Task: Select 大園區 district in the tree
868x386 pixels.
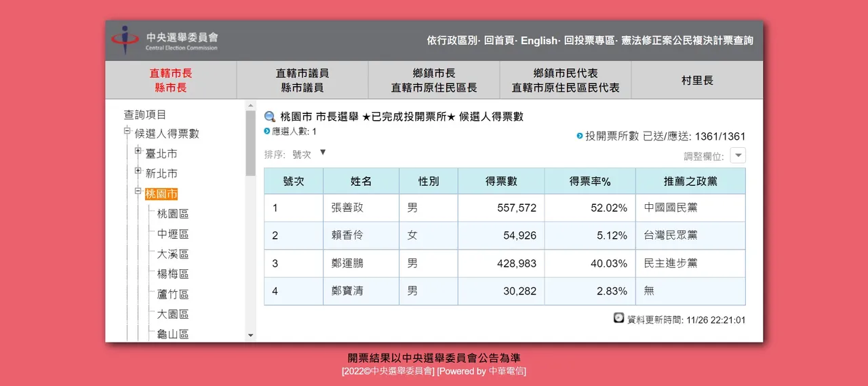Action: pos(173,314)
